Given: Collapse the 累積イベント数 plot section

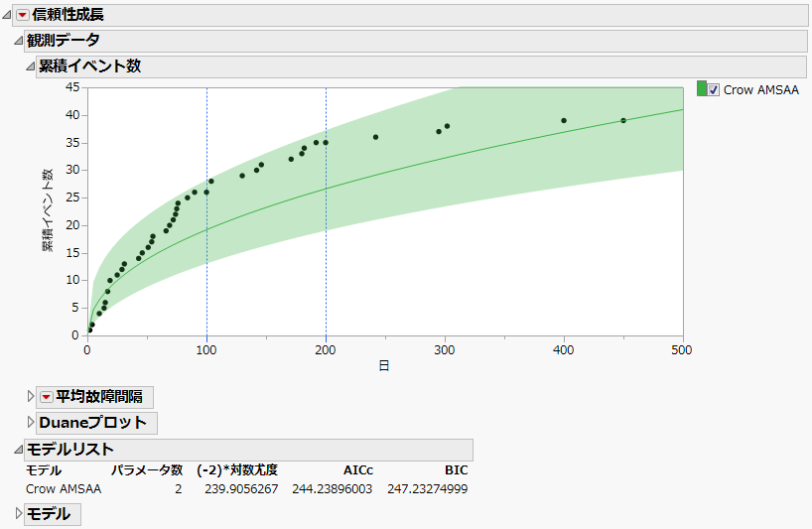Looking at the screenshot, I should point(31,66).
